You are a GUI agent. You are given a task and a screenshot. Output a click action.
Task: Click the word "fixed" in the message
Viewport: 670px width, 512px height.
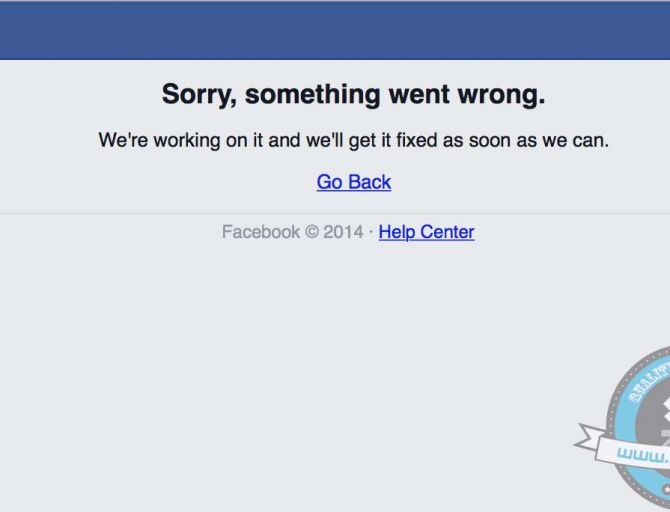(417, 140)
